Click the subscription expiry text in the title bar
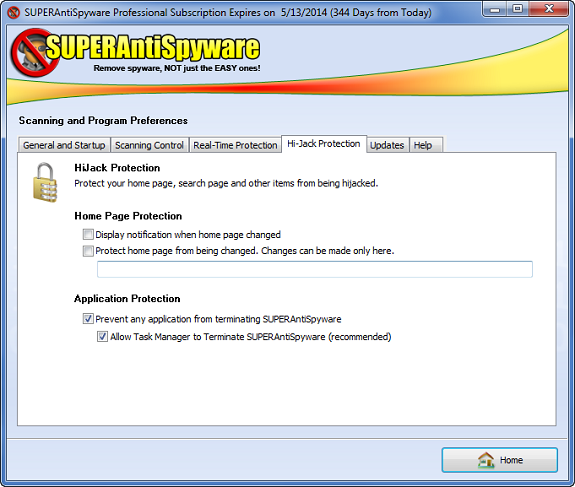This screenshot has width=575, height=487. 228,12
